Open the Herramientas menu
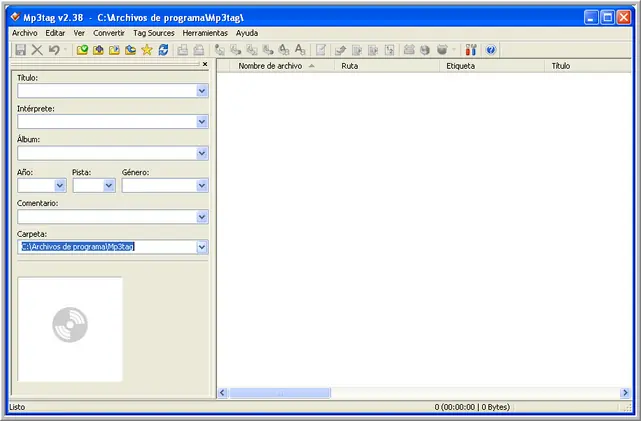 coord(205,33)
